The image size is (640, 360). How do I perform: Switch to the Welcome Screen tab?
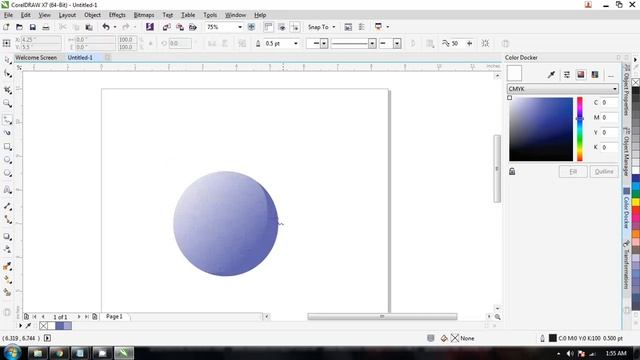pos(36,58)
